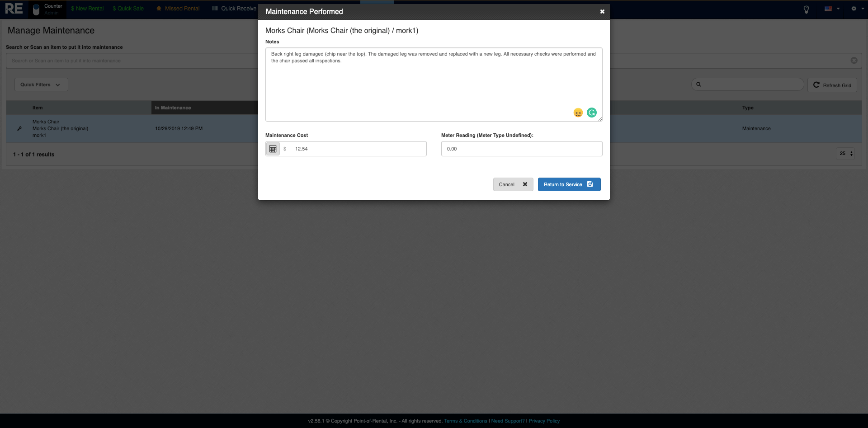The height and width of the screenshot is (428, 868).
Task: Click the Cancel button
Action: coord(513,184)
